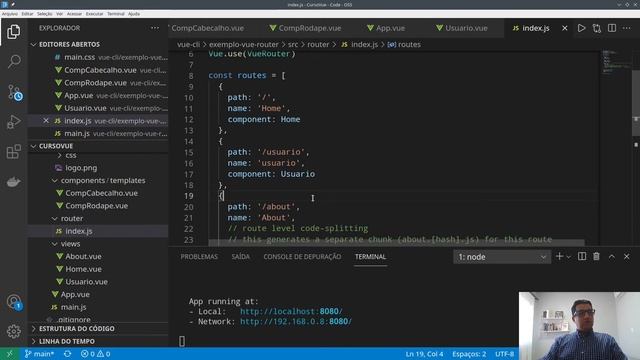Viewport: 640px width, 360px height.
Task: Open the new terminal launch profile arrow
Action: pyautogui.click(x=568, y=257)
